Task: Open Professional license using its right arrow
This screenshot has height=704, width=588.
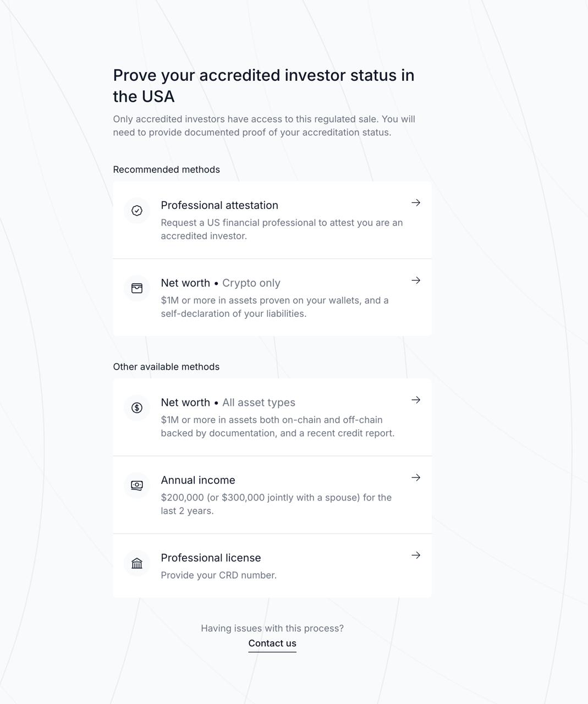Action: point(416,555)
